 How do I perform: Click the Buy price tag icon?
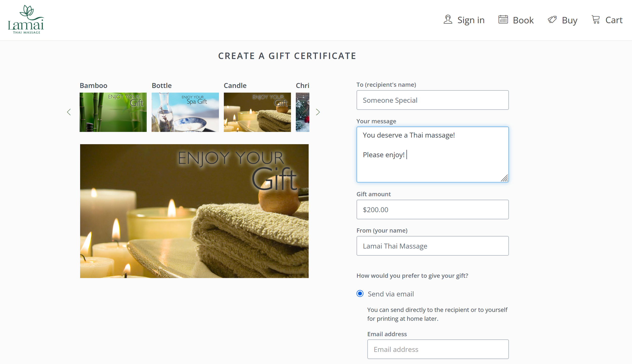tap(552, 20)
